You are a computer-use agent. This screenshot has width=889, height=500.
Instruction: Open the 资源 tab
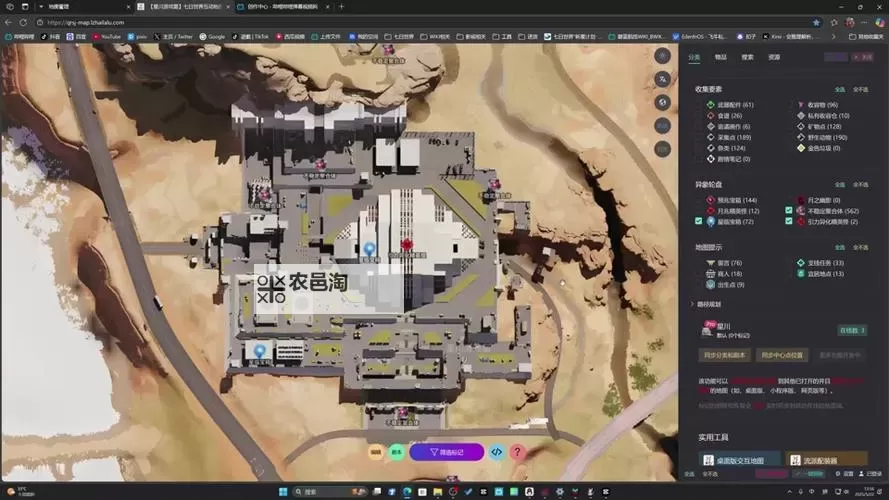774,57
